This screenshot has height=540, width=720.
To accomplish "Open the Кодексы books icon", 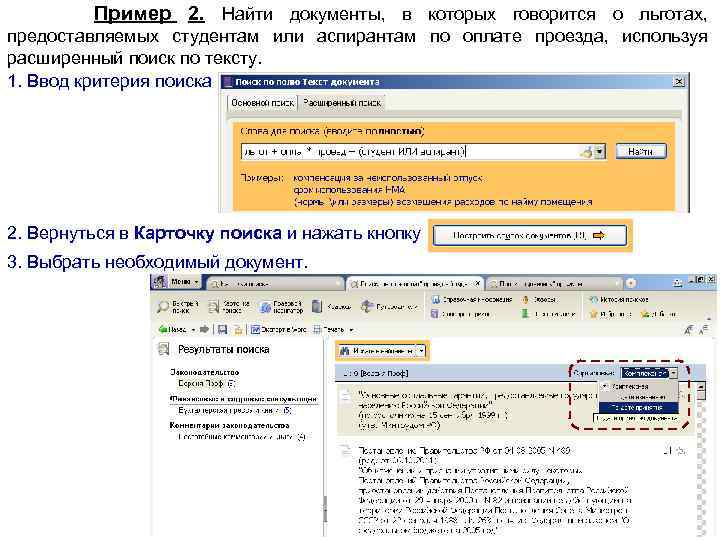I will pos(317,306).
